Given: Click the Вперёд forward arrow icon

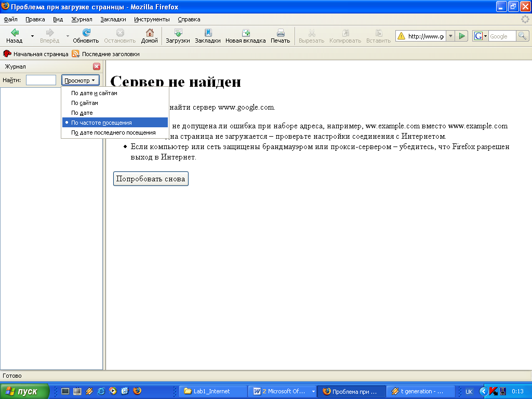Looking at the screenshot, I should click(x=49, y=33).
